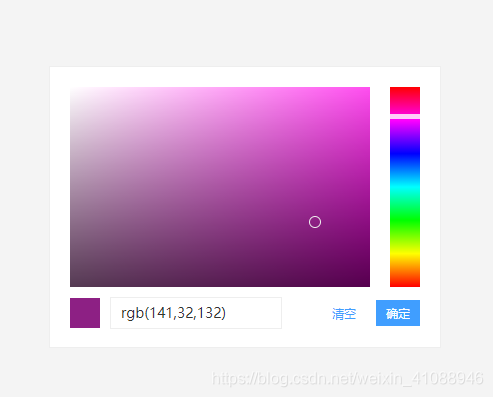Edit the rgb(141,32,132) color value field
Screen dimensions: 493x397
[x=196, y=313]
